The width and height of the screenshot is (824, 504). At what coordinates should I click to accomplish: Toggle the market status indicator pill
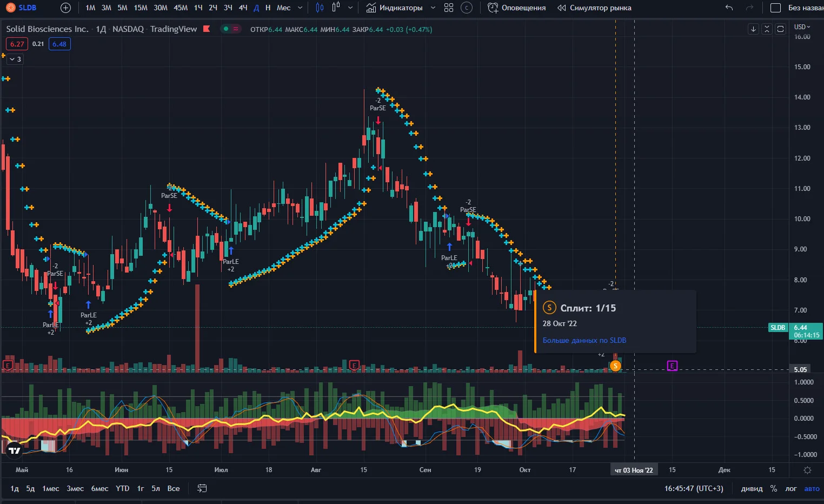pyautogui.click(x=231, y=29)
